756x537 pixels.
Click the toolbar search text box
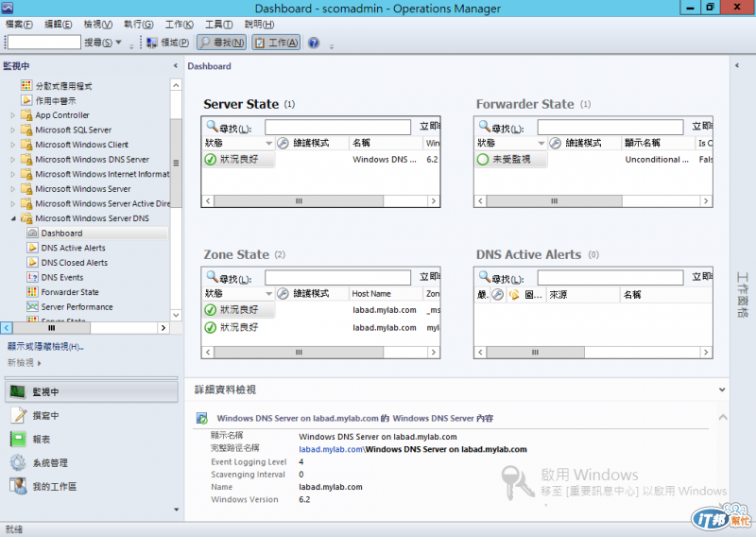(x=43, y=43)
